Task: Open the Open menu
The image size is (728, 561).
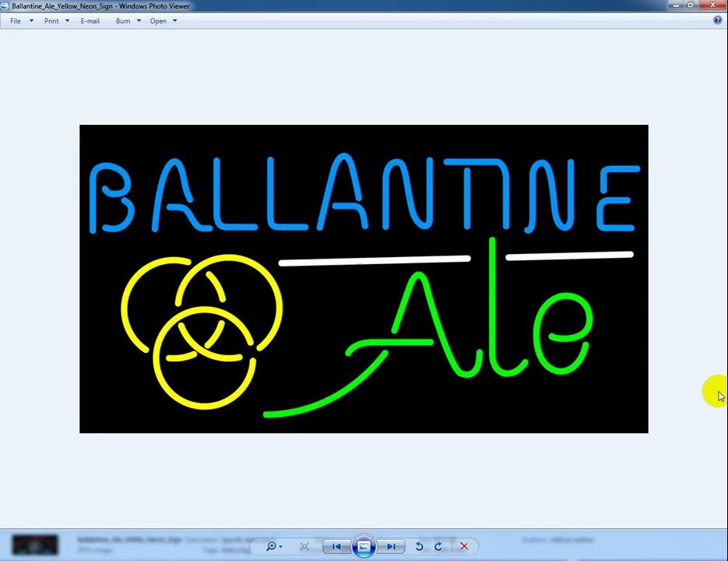Action: [x=158, y=21]
